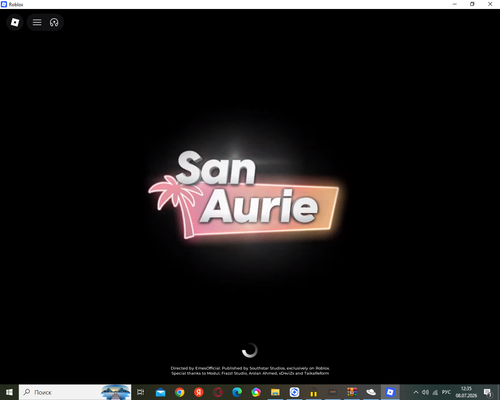Open the Roblox logo menu
The image size is (500, 400).
click(15, 22)
